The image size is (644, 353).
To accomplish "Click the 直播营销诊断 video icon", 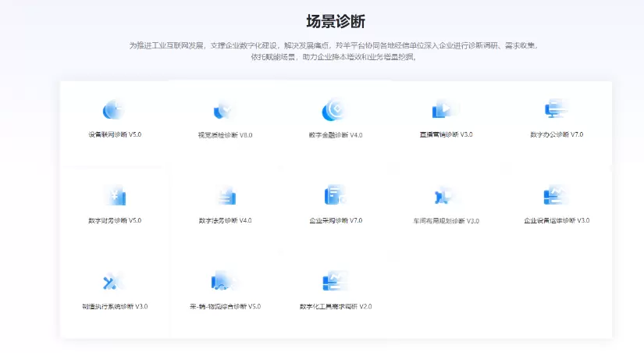I will pyautogui.click(x=444, y=109).
